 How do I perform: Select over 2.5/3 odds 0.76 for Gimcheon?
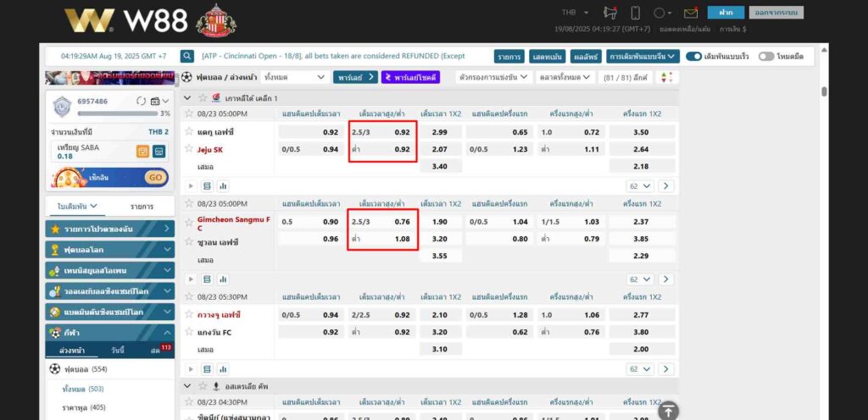[x=382, y=222]
